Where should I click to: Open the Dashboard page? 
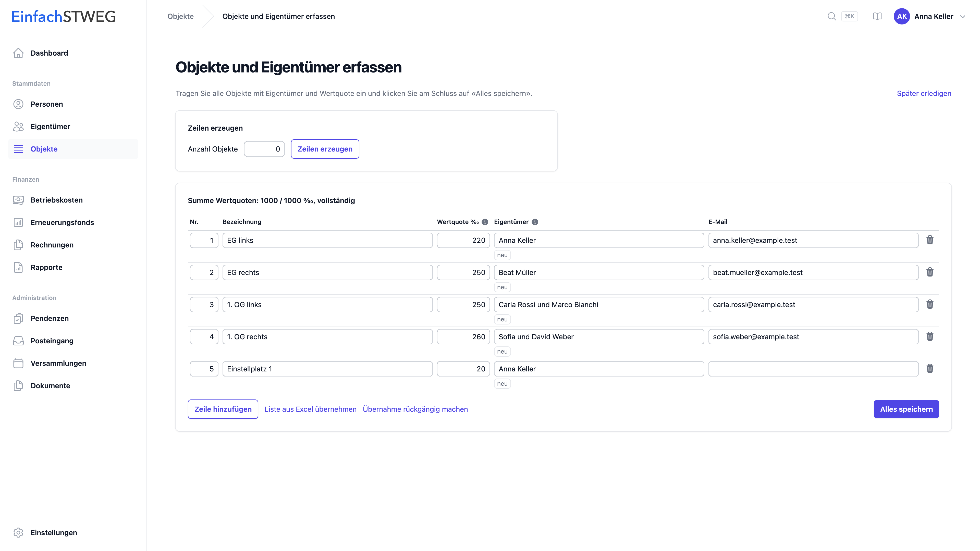(x=73, y=53)
